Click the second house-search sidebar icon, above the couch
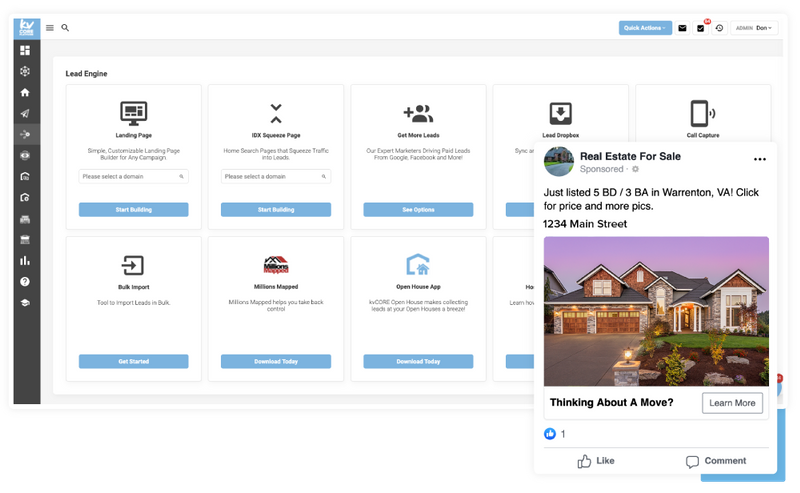This screenshot has width=800, height=493. tap(25, 198)
